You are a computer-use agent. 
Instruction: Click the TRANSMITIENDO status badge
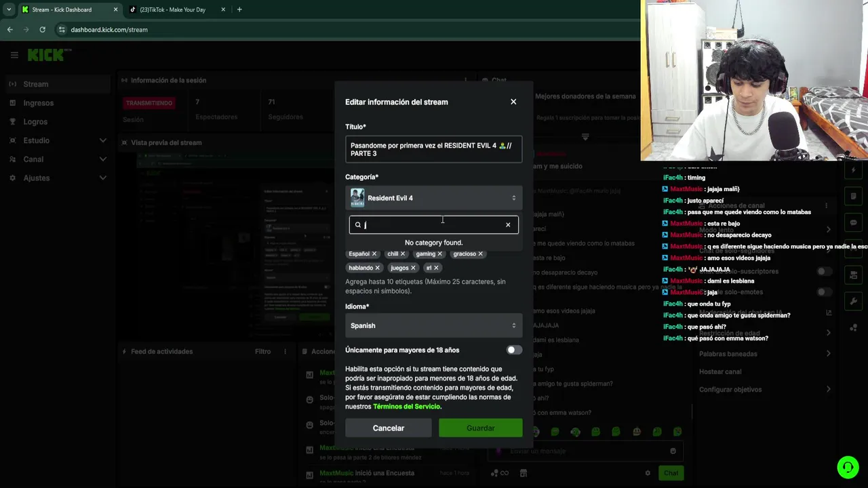tap(149, 103)
